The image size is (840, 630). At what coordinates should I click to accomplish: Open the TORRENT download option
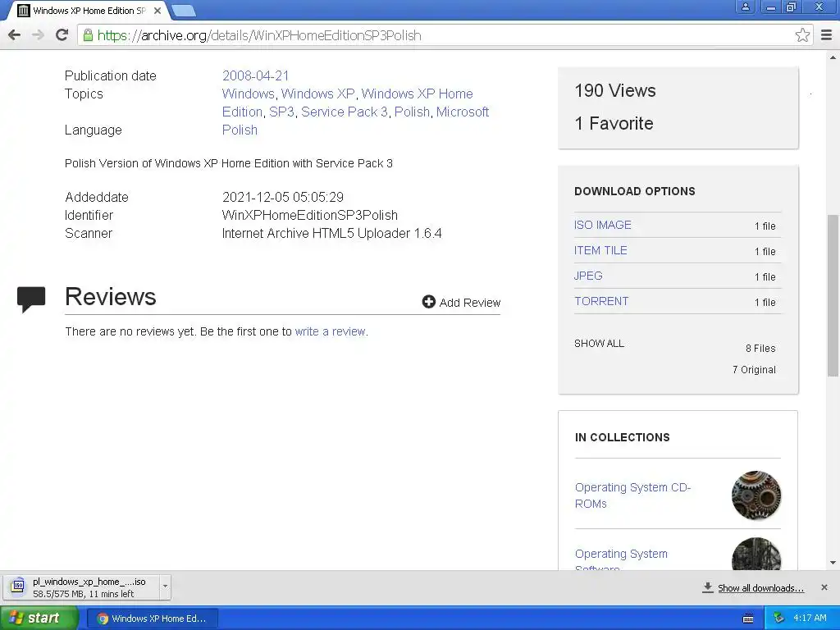[x=601, y=301]
